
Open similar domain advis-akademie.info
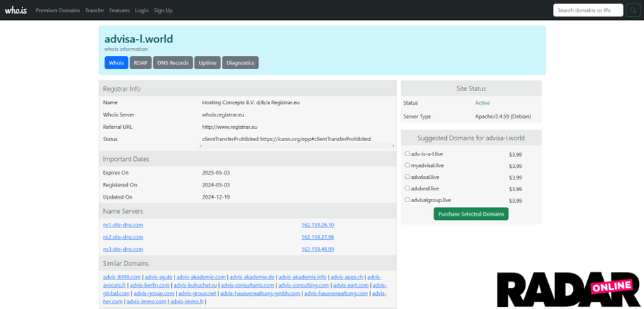pyautogui.click(x=302, y=277)
